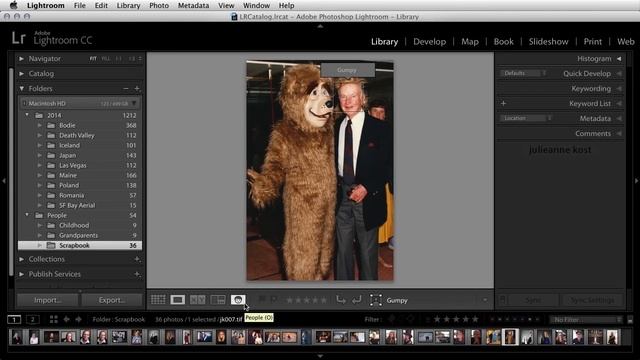Select the highlighted filmstrip thumbnail
The height and width of the screenshot is (360, 640).
510,337
